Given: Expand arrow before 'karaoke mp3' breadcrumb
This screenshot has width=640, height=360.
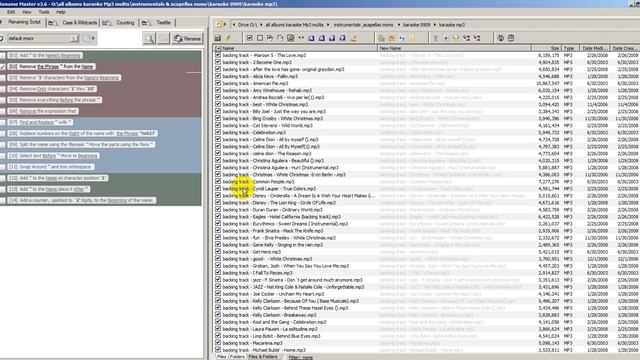Looking at the screenshot, I should coord(435,24).
